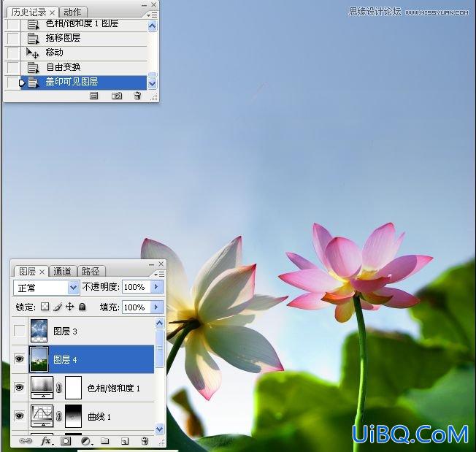Create a new group folder icon
476x452 pixels.
(x=104, y=441)
